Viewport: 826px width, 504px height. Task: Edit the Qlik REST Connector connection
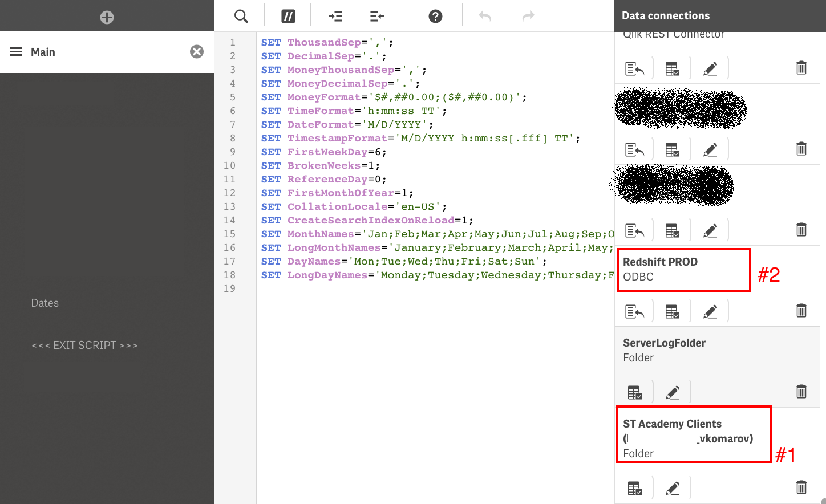710,68
